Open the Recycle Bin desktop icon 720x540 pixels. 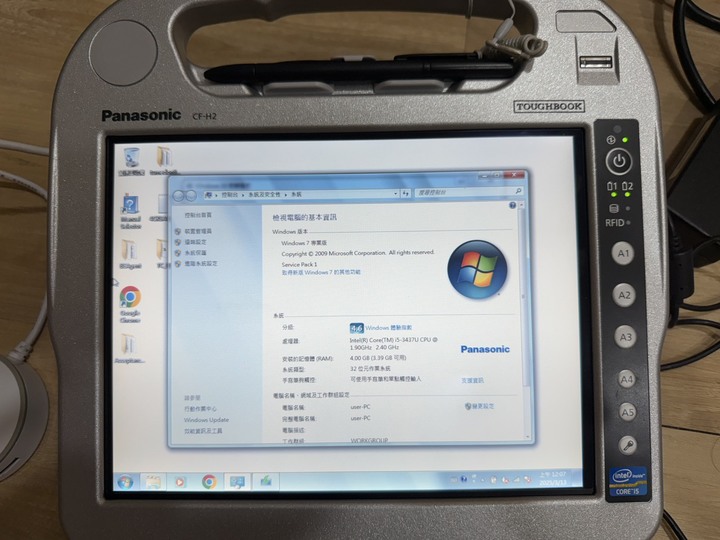(x=132, y=161)
